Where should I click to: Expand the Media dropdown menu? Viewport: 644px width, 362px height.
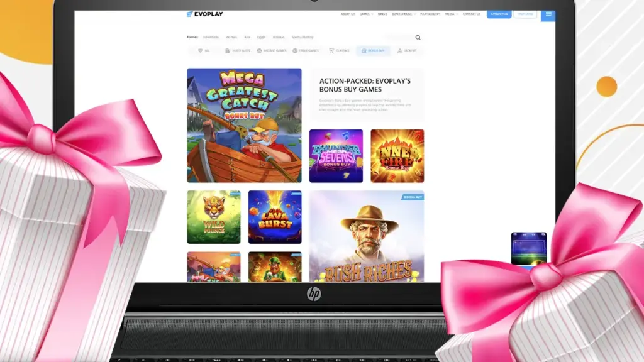pyautogui.click(x=452, y=14)
